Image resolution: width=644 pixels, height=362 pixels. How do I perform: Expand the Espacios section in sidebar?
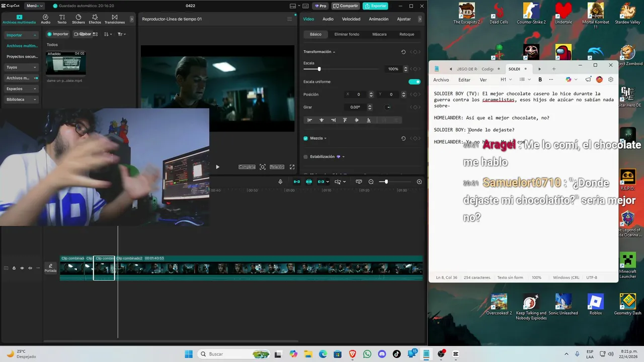coord(21,89)
